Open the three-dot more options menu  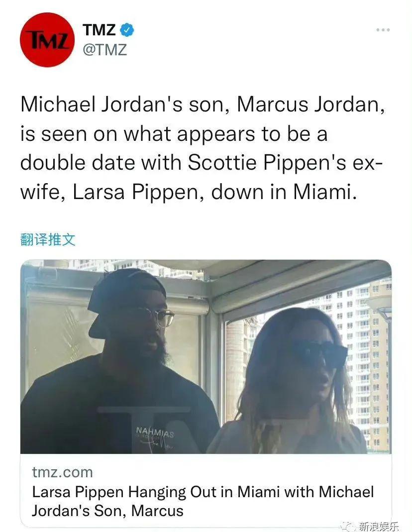383,30
